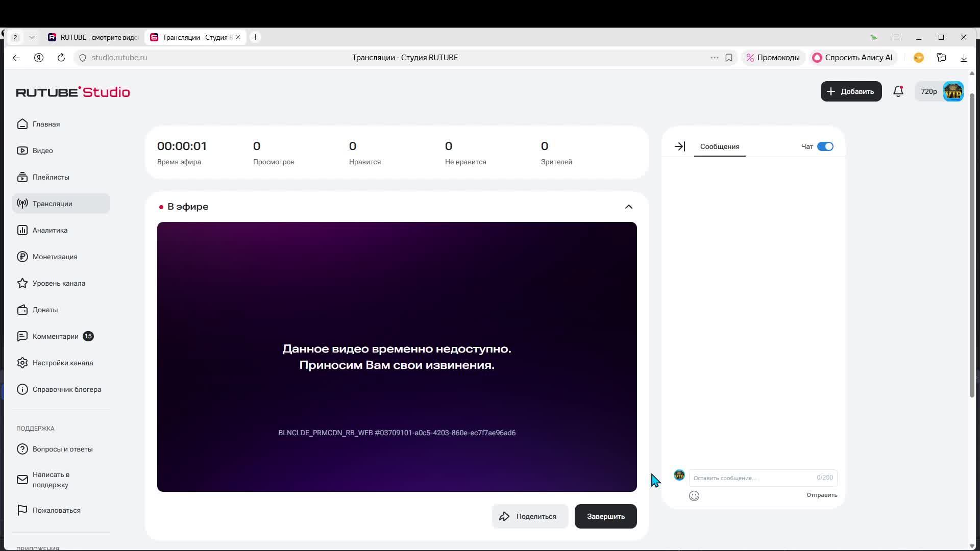
Task: Toggle the Чат switch off
Action: tap(825, 146)
